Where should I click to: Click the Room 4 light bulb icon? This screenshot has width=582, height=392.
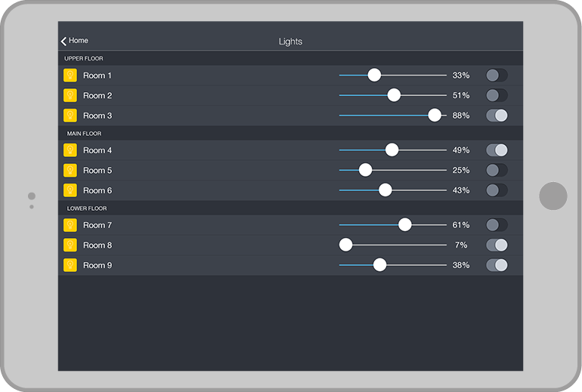(70, 150)
